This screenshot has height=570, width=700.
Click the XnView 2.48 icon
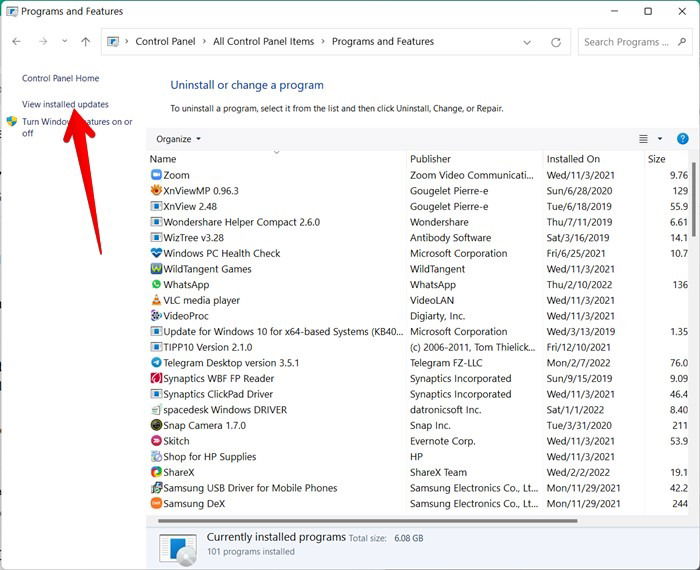coord(156,206)
